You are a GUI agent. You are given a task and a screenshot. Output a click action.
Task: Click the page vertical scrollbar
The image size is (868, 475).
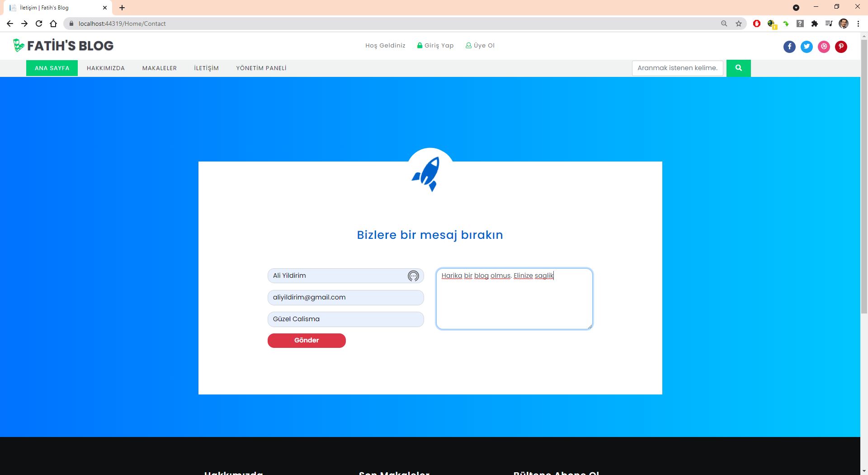[x=864, y=176]
